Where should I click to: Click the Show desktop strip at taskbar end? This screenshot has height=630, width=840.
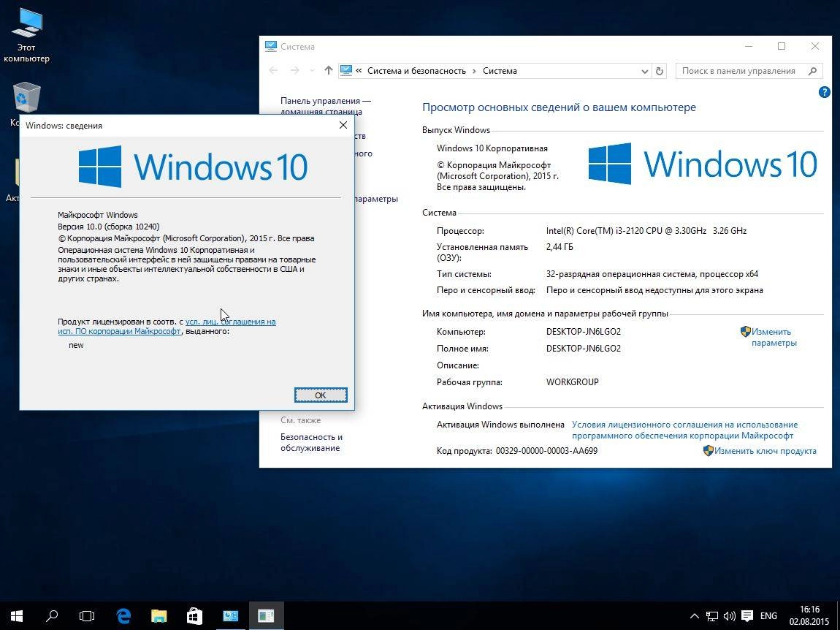coord(837,616)
